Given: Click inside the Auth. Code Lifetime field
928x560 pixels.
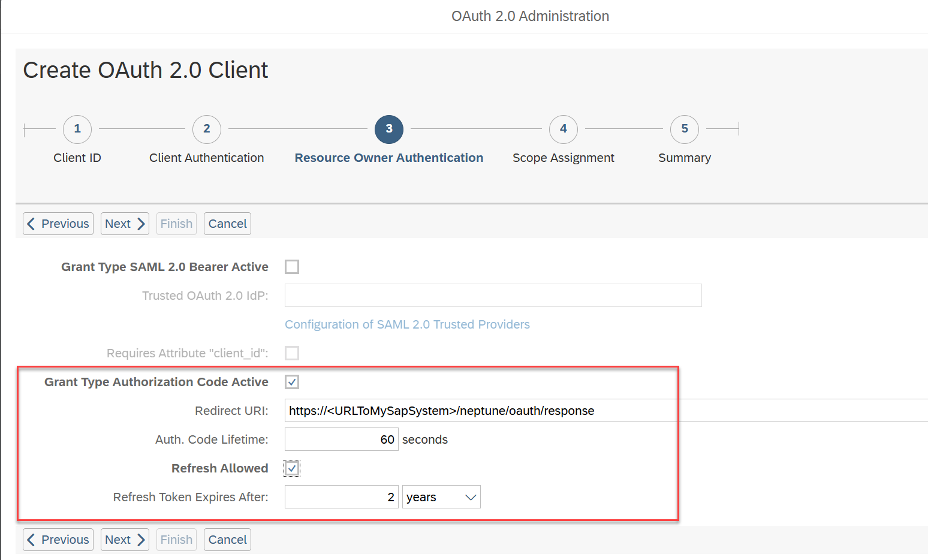Looking at the screenshot, I should 341,439.
